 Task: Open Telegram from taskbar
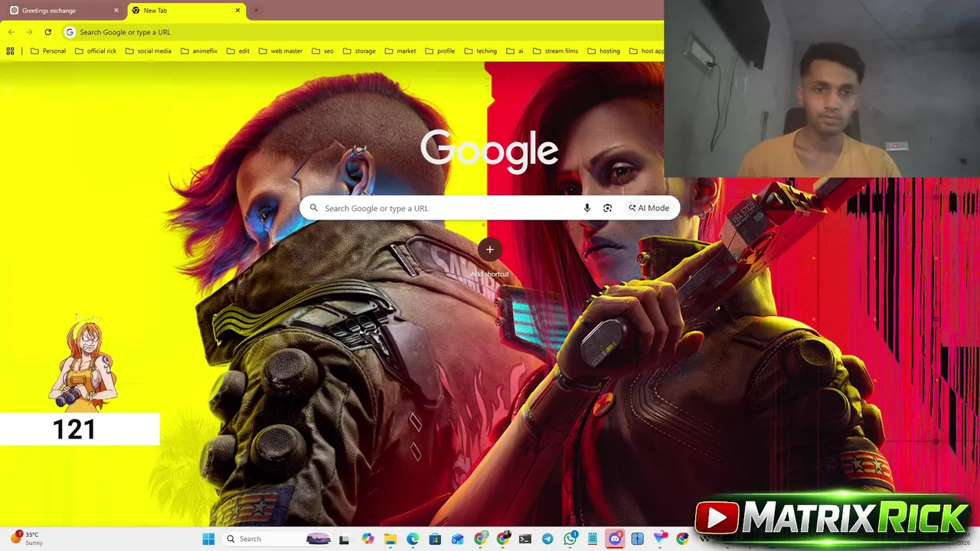(547, 539)
